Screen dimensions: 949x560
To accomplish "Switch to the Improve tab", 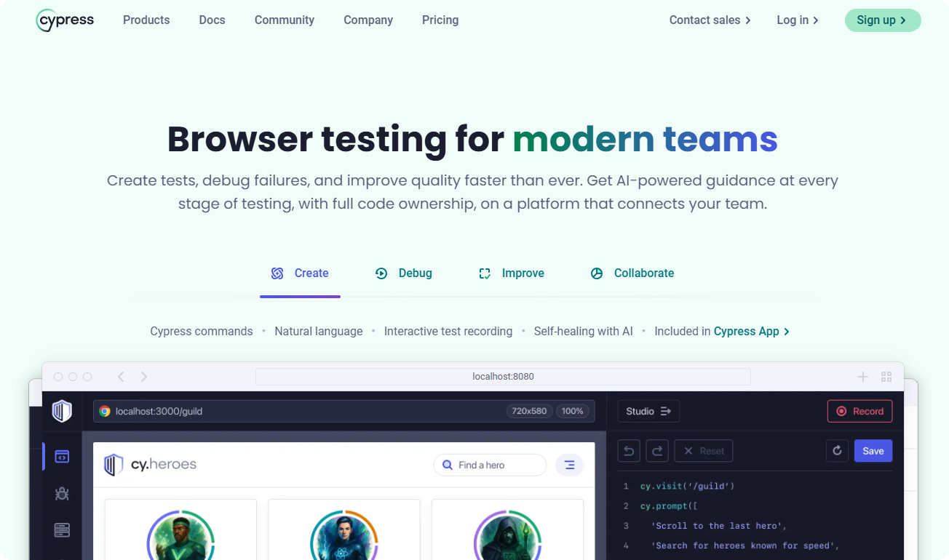I will tap(512, 273).
